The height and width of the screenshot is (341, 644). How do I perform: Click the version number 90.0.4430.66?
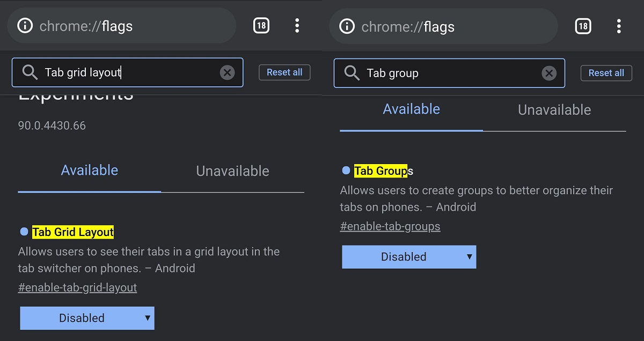[x=52, y=125]
